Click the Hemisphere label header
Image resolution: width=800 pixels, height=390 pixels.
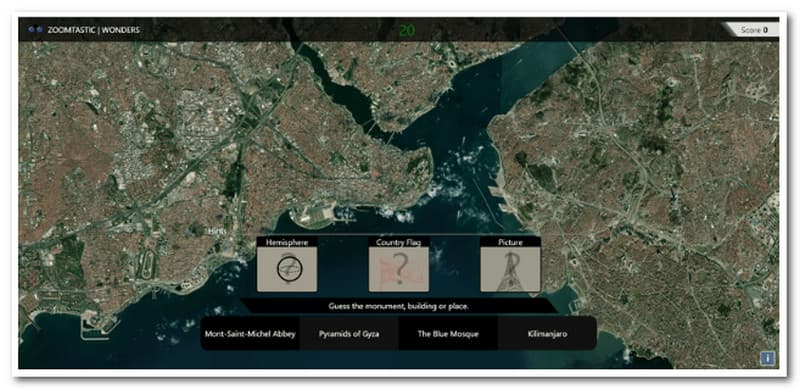point(287,242)
